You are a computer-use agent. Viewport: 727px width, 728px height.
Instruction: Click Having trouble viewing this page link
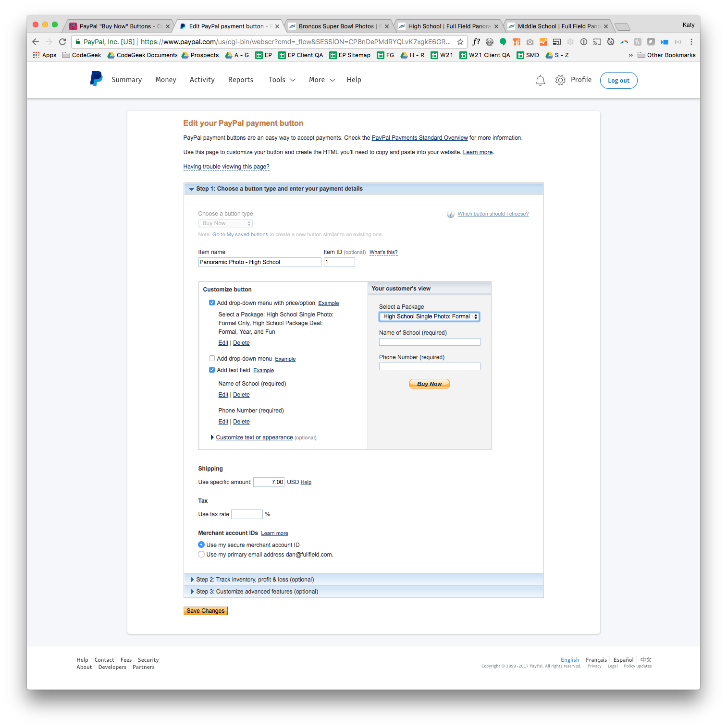click(226, 167)
